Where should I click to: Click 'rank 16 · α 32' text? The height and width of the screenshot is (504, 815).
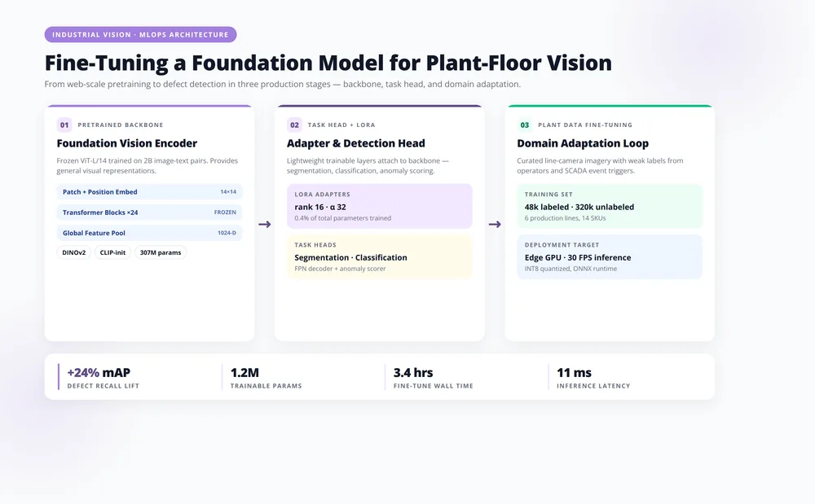320,207
